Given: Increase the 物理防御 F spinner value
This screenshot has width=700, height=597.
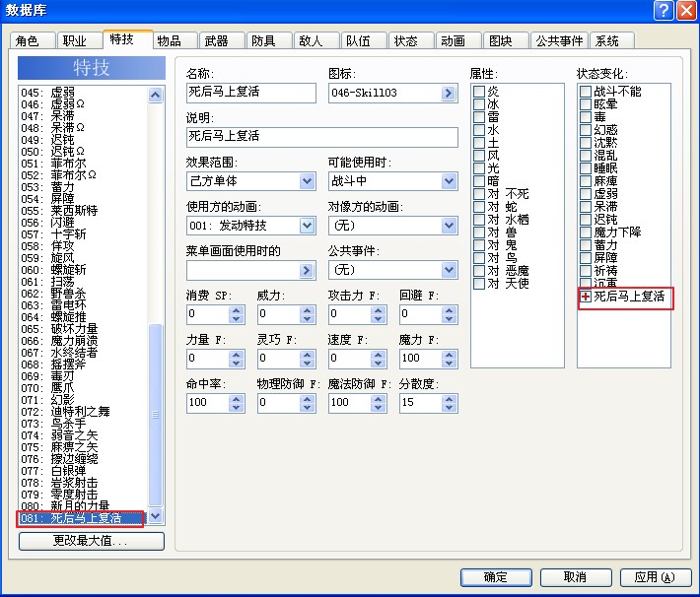Looking at the screenshot, I should 308,398.
